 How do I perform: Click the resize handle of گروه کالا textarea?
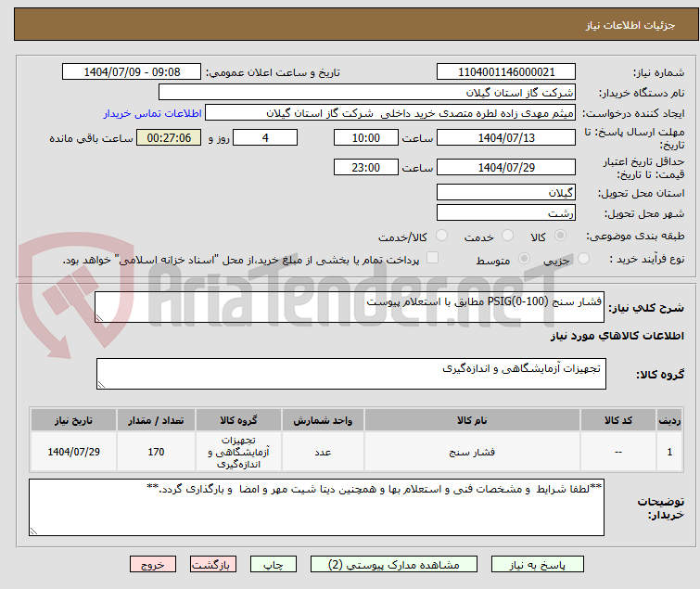101,385
